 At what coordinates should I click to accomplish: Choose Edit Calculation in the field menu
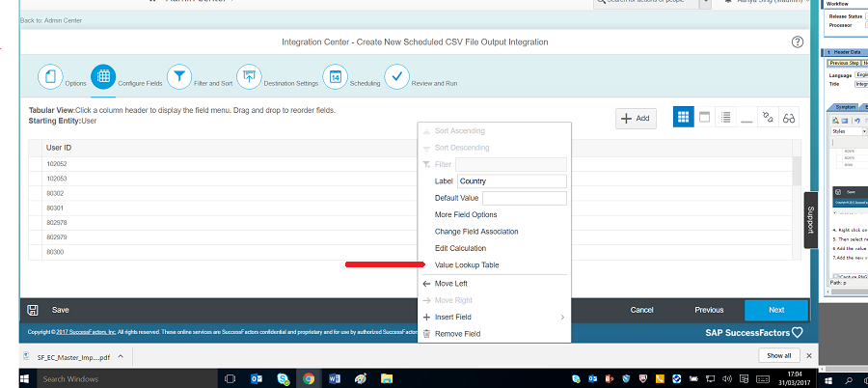(461, 248)
